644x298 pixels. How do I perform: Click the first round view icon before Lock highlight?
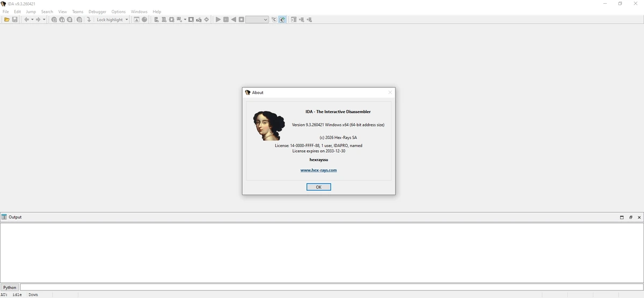(x=54, y=20)
